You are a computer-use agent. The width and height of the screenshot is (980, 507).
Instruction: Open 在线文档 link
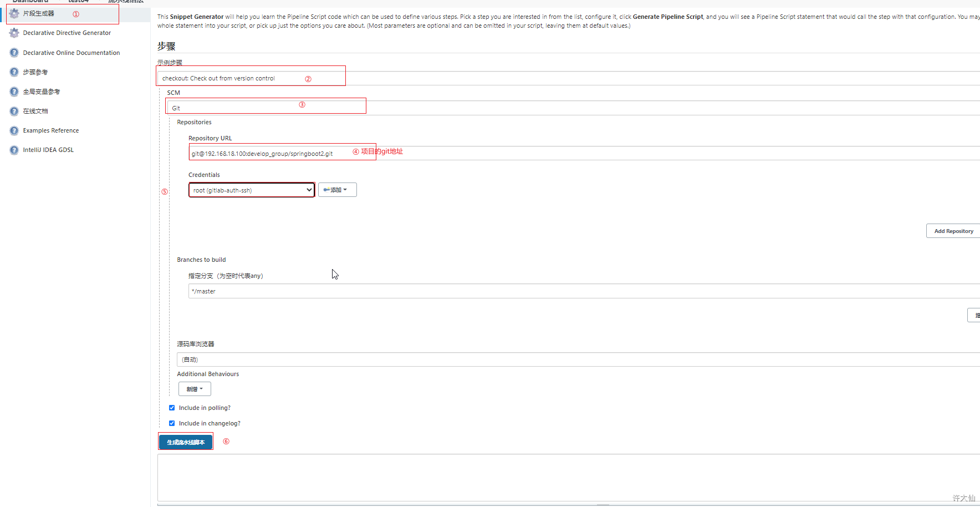[x=35, y=111]
